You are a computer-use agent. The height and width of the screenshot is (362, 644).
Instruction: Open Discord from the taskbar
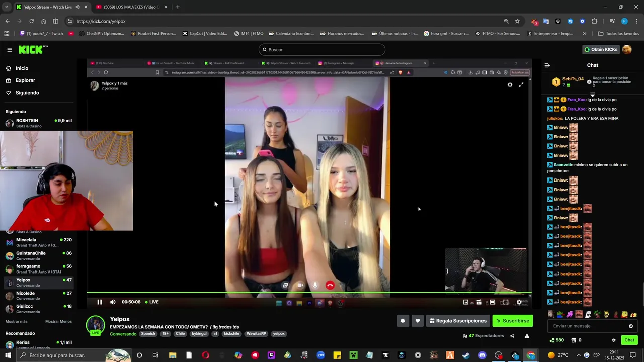pos(482,355)
